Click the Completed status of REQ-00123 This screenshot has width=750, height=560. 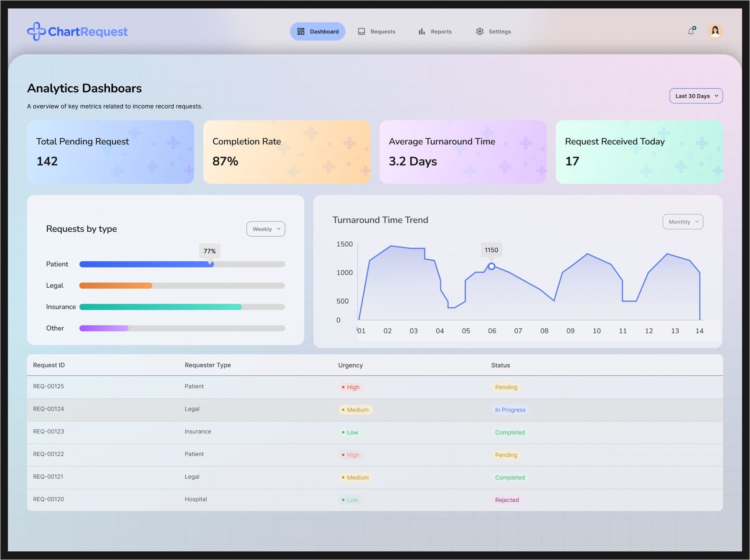510,432
